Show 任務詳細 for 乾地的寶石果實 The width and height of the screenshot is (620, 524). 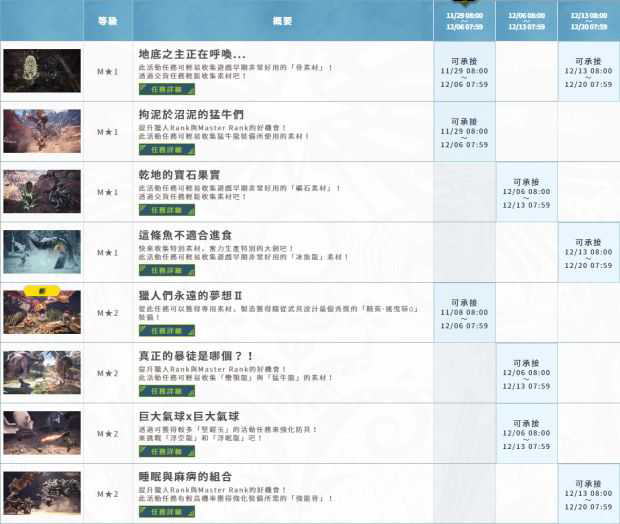pos(160,210)
